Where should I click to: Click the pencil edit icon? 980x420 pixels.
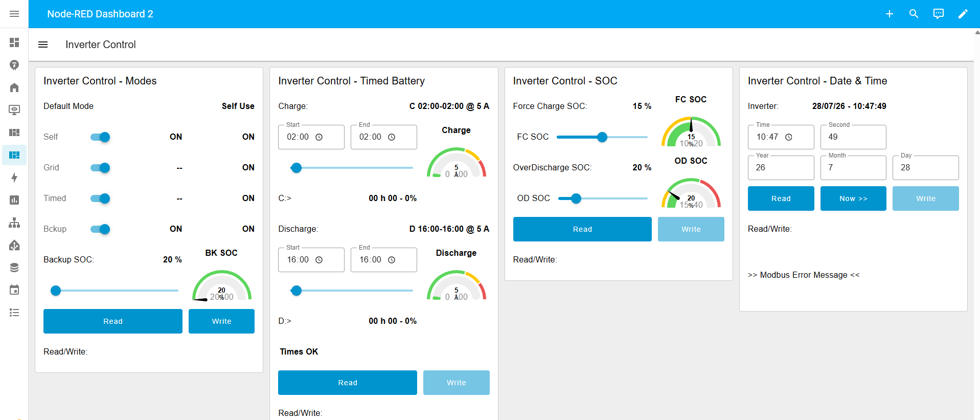963,14
